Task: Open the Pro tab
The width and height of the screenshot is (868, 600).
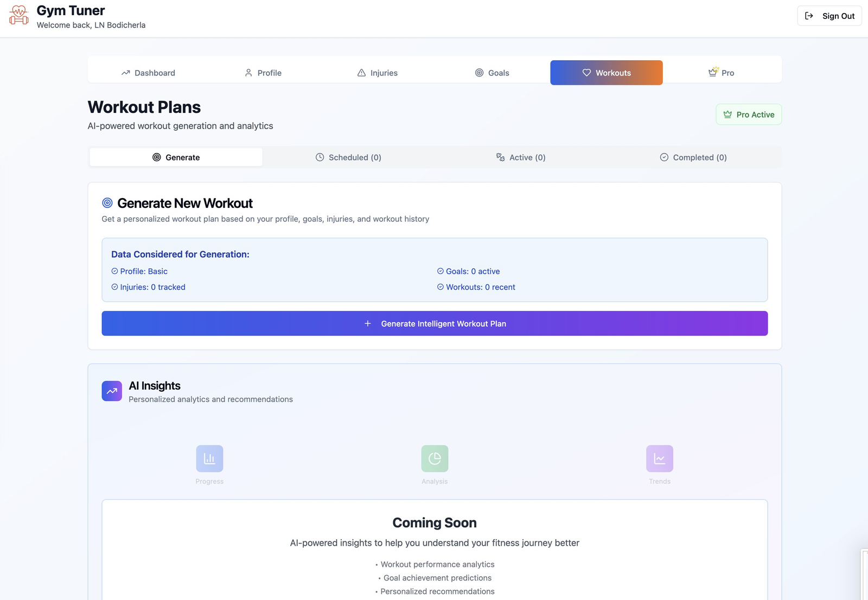Action: pos(722,73)
